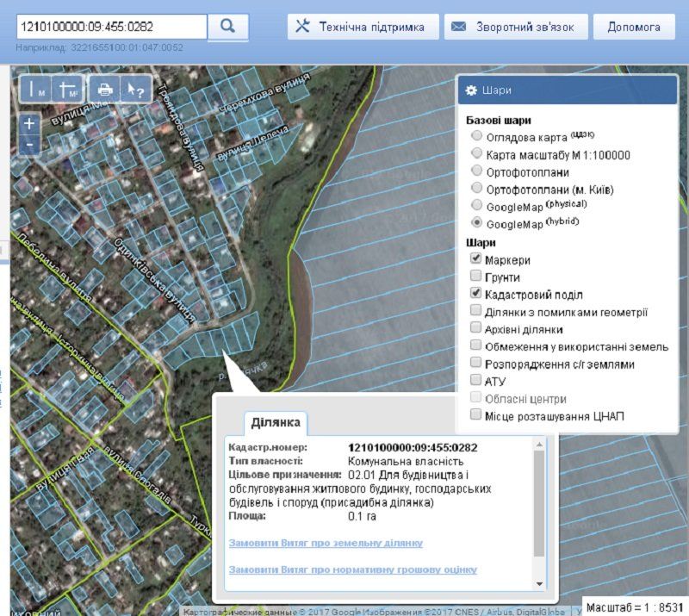Toggle the Маркери layer checkbox

click(476, 259)
